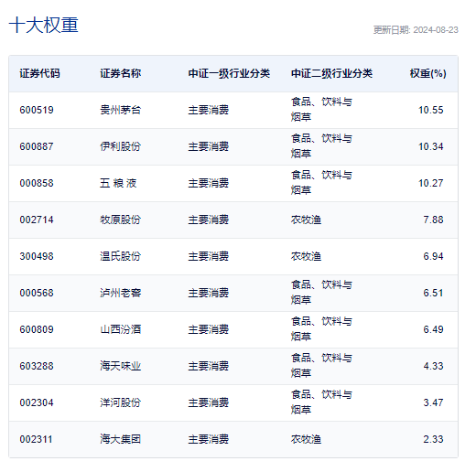Click 泸州老窖 security name
The width and height of the screenshot is (476, 472).
(121, 293)
